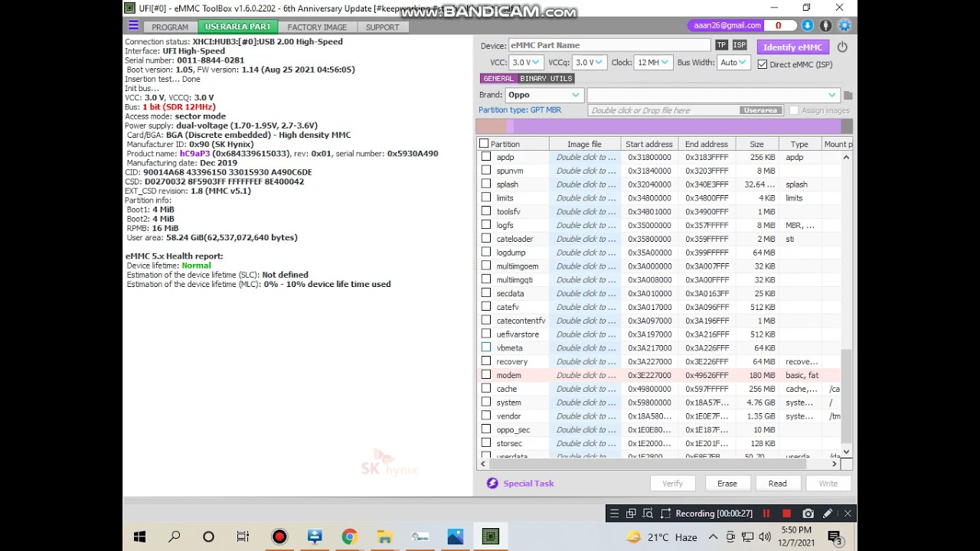This screenshot has height=551, width=980.
Task: Click the Partition type: GPT MBR link
Action: 520,110
